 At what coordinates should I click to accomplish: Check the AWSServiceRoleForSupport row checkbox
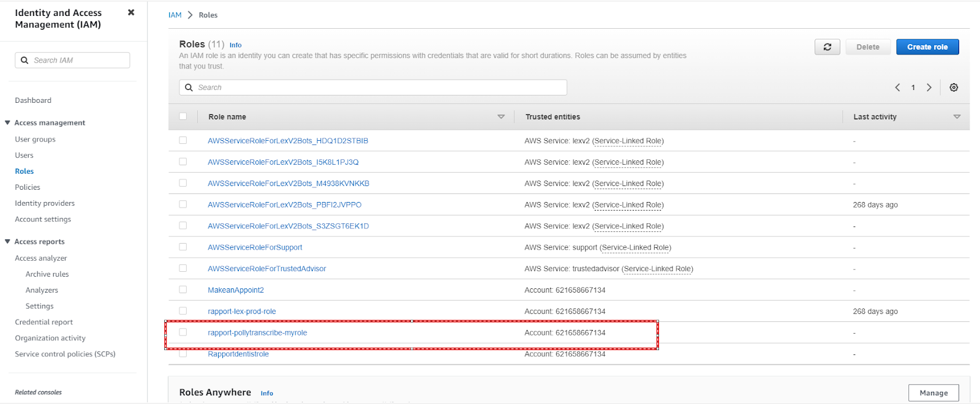[x=183, y=247]
